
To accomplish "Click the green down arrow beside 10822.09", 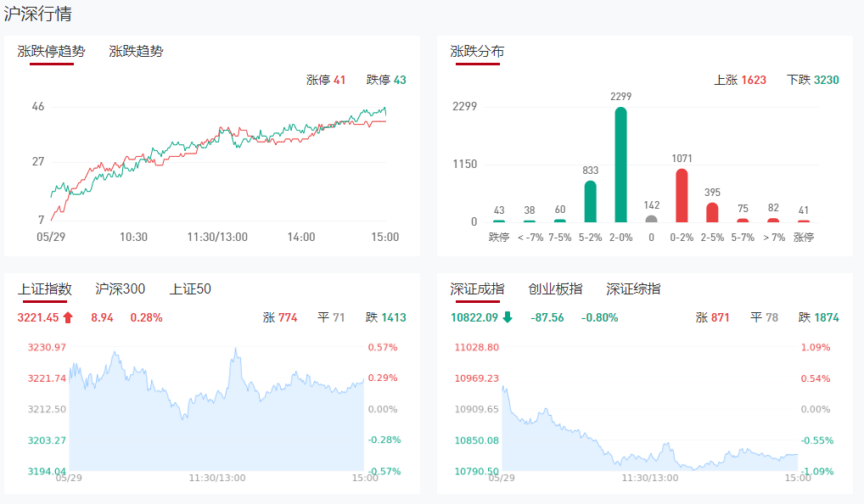I will click(508, 317).
